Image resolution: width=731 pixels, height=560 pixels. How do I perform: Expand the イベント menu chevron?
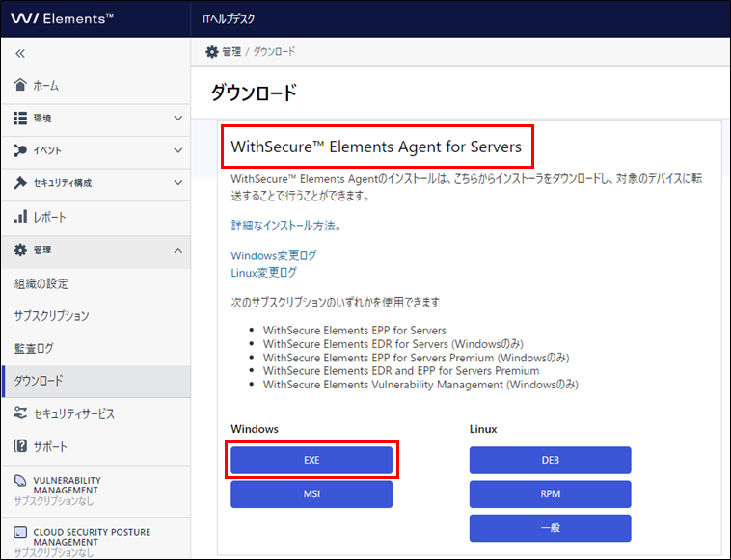[178, 150]
